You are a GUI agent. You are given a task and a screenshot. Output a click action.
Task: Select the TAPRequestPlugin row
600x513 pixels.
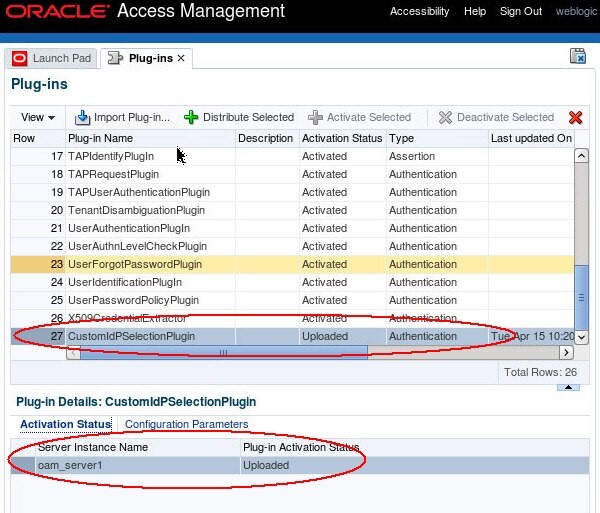click(292, 174)
